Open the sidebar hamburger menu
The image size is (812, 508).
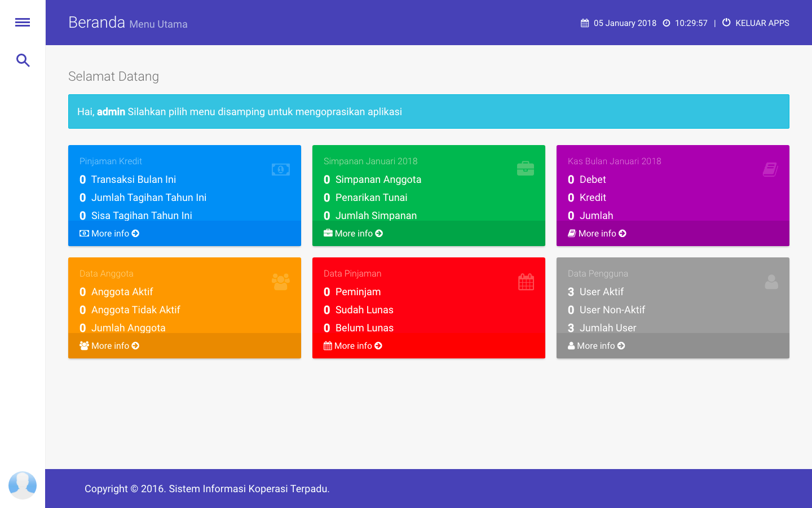[x=23, y=22]
